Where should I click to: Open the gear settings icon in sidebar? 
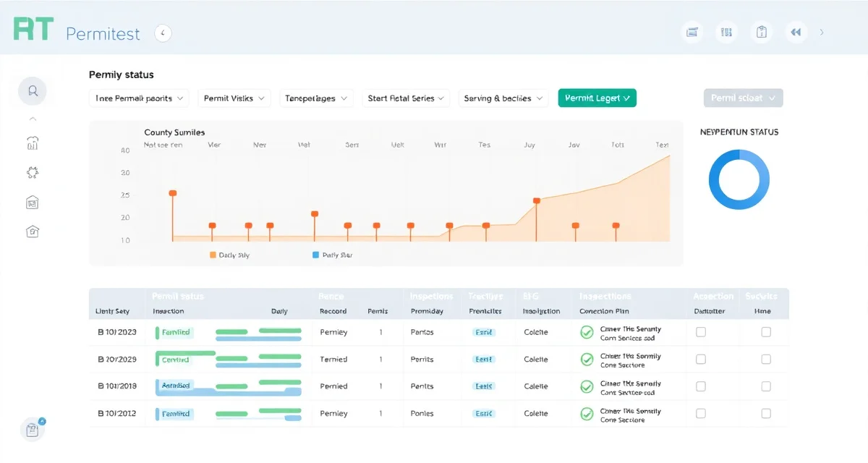pos(33,173)
